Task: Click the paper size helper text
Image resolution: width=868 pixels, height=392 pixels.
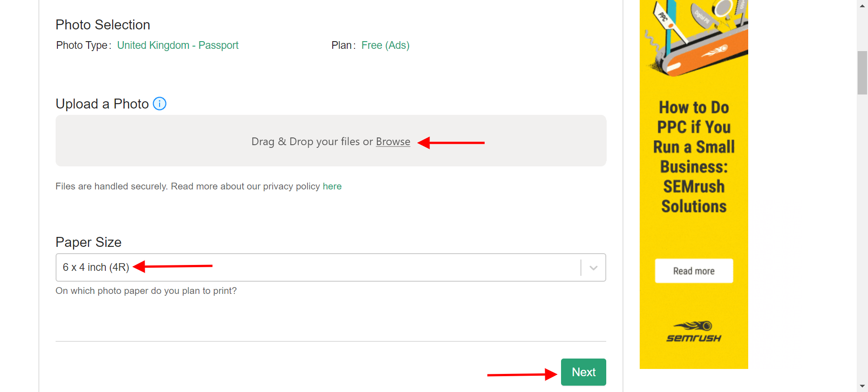Action: [x=146, y=291]
